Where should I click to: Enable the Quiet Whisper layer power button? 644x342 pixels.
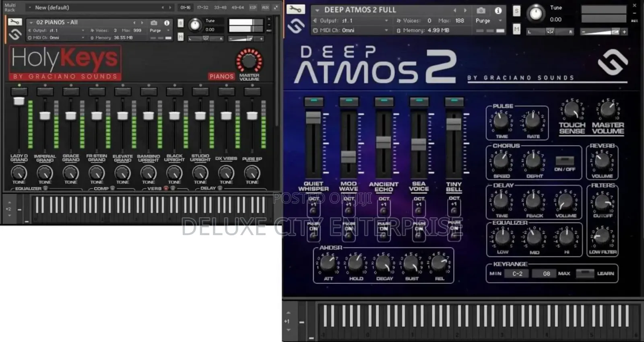point(314,101)
